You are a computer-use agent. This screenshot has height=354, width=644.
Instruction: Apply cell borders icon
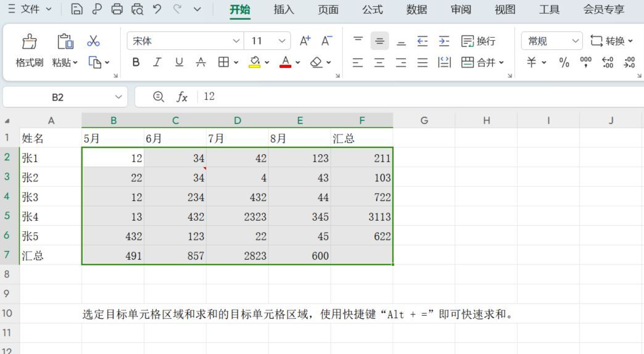pos(223,62)
